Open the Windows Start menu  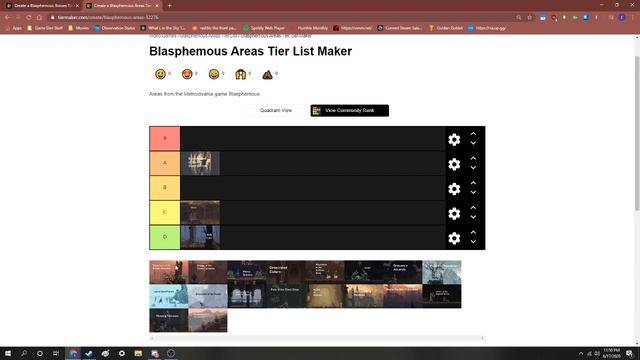tap(8, 353)
